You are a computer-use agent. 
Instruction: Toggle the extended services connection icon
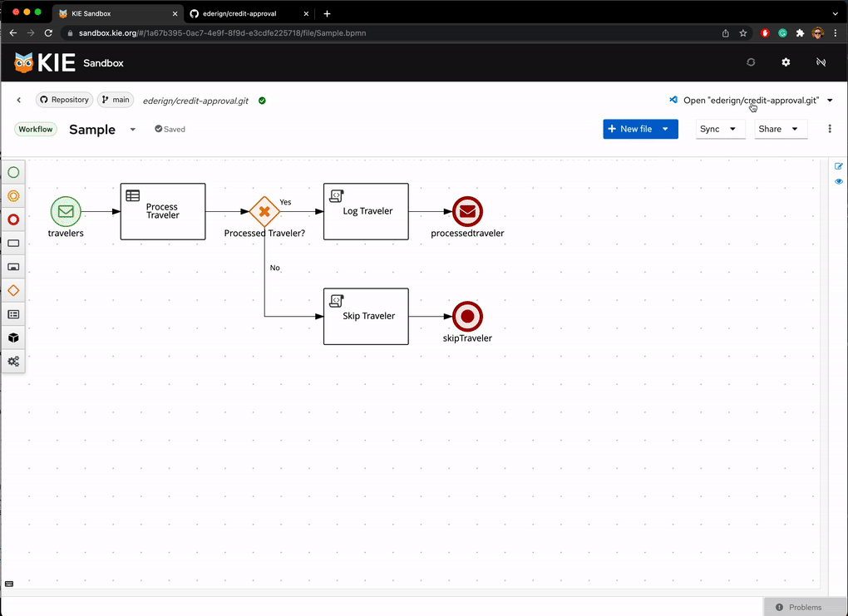[821, 62]
